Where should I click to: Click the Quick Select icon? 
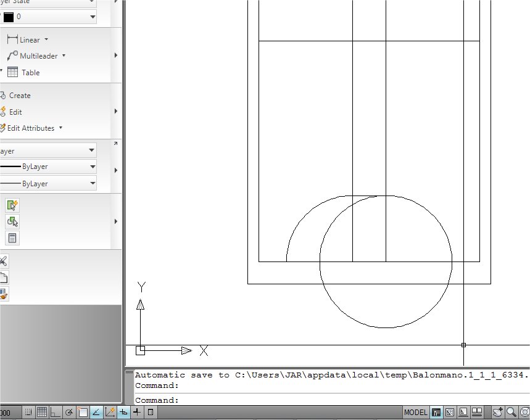[12, 205]
